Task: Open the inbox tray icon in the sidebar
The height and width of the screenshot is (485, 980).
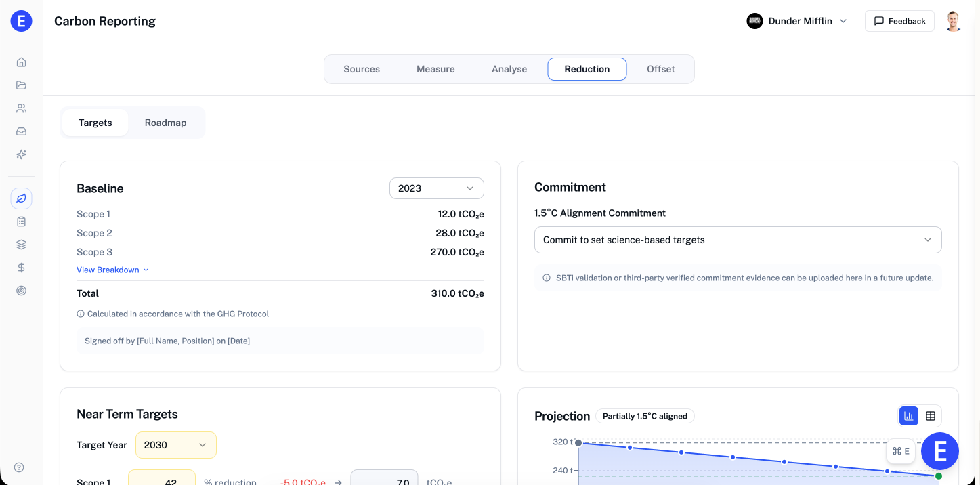Action: 22,131
